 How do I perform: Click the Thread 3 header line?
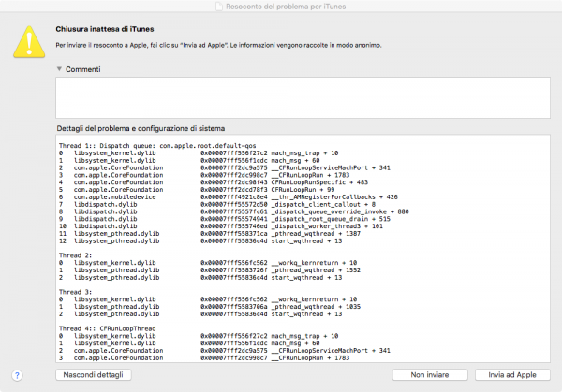tap(77, 291)
